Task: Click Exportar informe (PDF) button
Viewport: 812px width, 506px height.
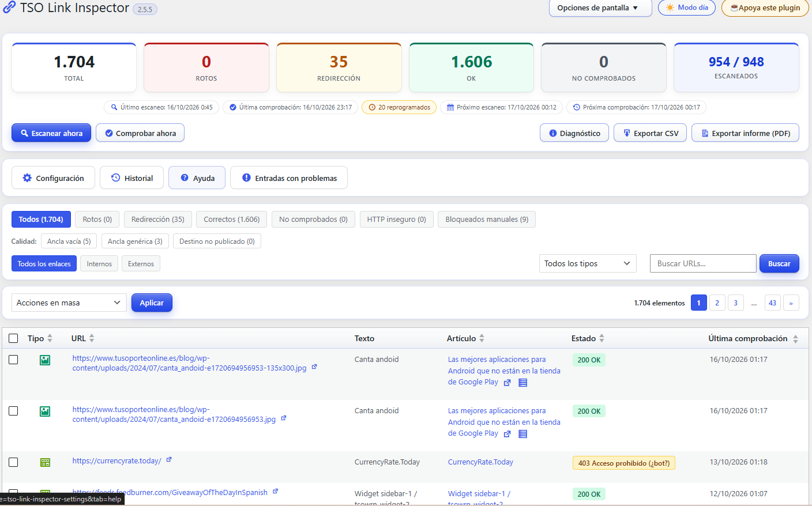Action: tap(745, 133)
